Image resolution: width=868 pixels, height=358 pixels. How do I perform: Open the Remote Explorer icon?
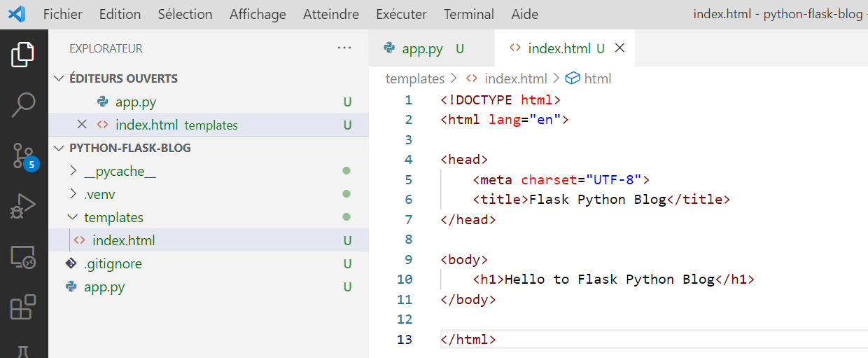pyautogui.click(x=23, y=258)
